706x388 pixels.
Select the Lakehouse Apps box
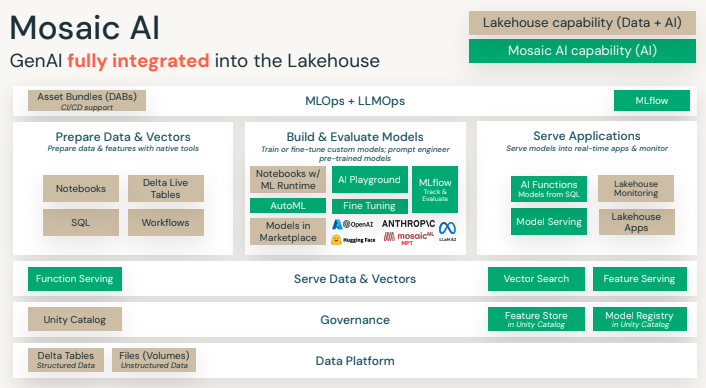(637, 222)
